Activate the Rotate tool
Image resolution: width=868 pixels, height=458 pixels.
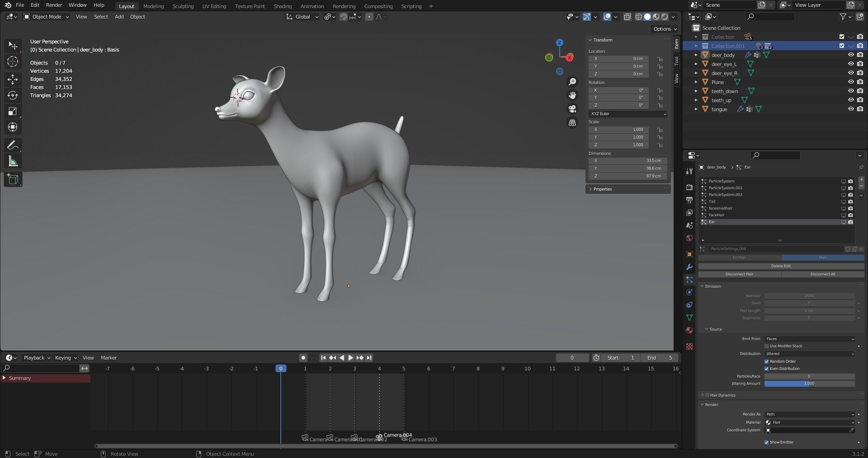[x=13, y=95]
